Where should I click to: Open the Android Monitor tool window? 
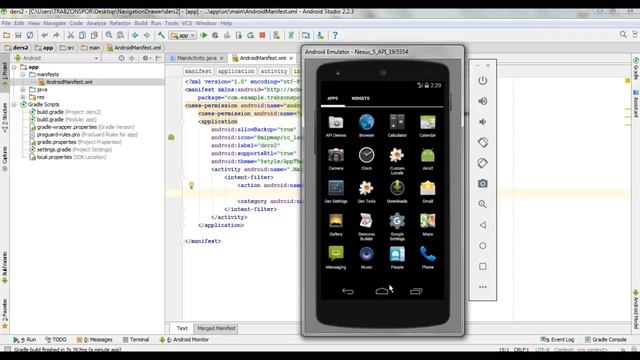point(184,340)
